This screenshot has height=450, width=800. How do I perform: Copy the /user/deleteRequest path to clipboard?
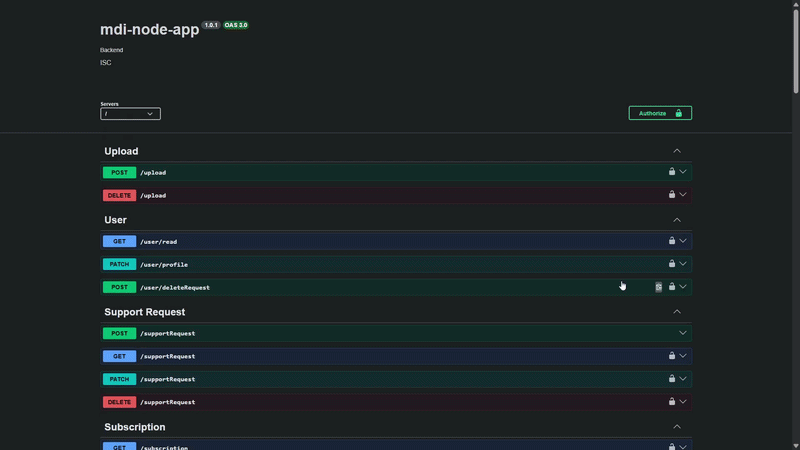[x=658, y=287]
